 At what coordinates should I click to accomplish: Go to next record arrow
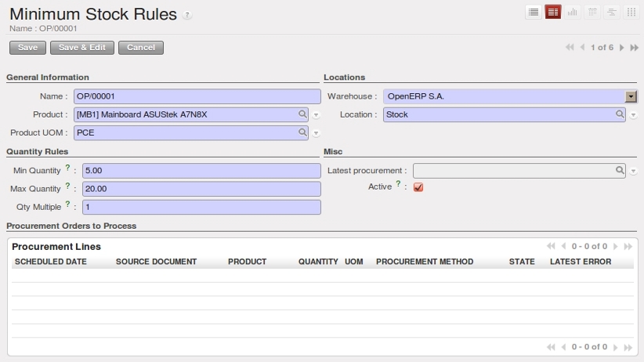(622, 48)
